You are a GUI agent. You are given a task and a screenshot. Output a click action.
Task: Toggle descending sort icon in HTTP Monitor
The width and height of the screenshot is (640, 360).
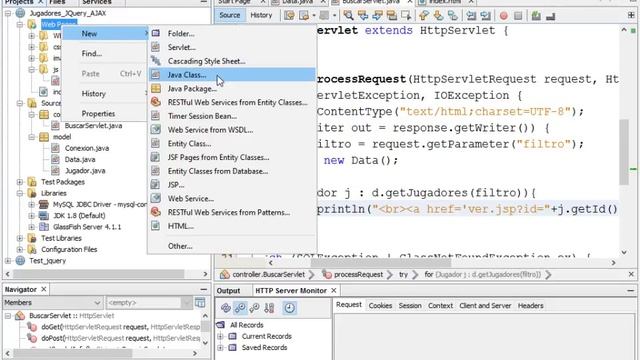point(240,308)
